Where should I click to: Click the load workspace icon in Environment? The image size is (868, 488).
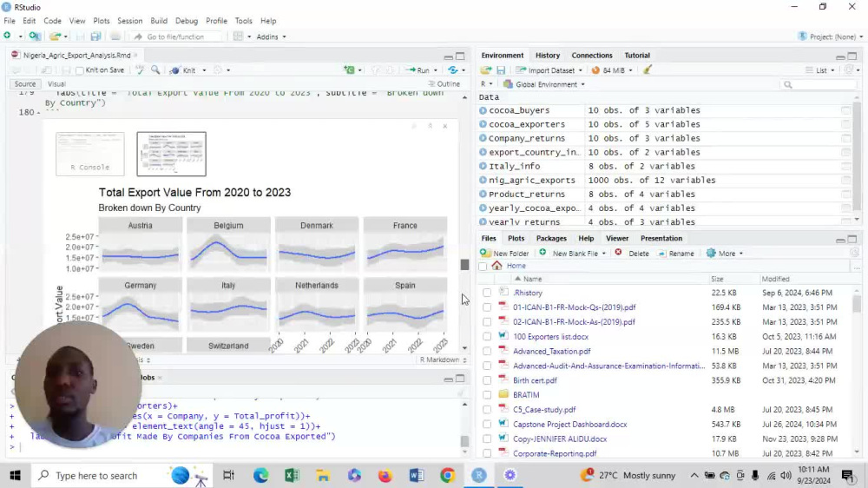click(x=485, y=70)
